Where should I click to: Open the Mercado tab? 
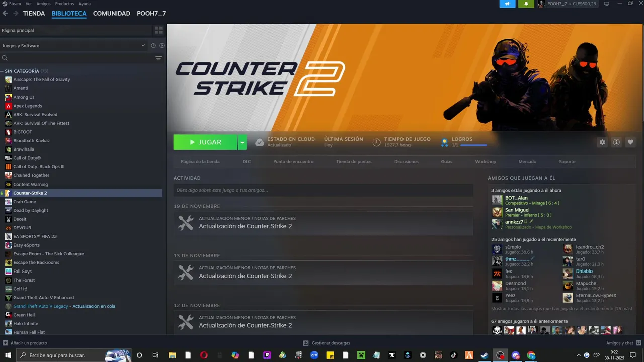(x=527, y=162)
